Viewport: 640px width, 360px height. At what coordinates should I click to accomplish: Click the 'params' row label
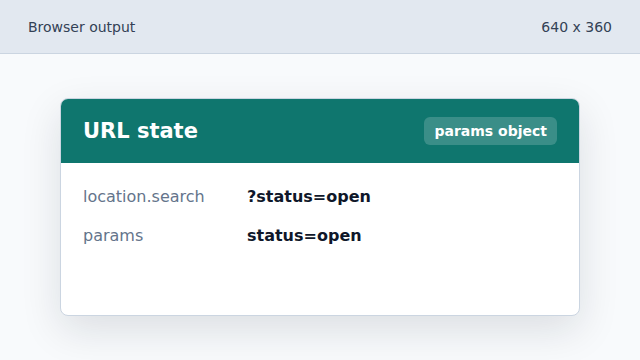(x=113, y=236)
